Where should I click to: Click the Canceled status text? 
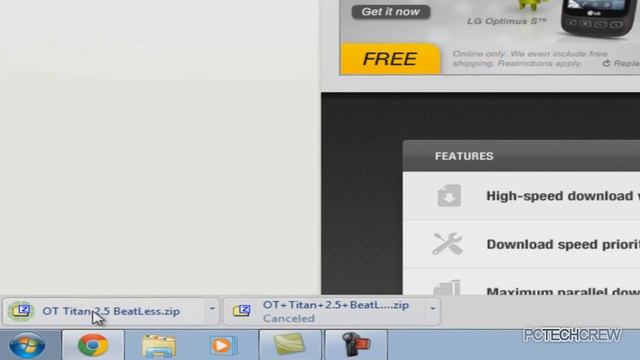(289, 318)
